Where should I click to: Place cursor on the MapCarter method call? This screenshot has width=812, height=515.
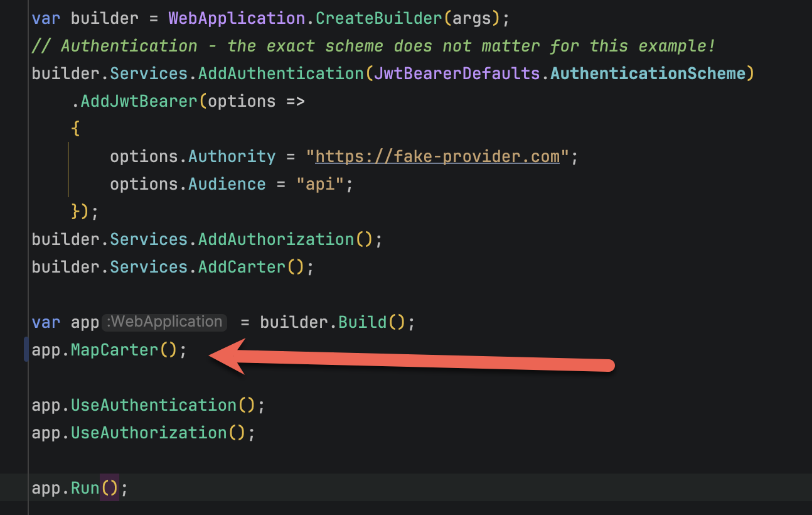click(115, 350)
